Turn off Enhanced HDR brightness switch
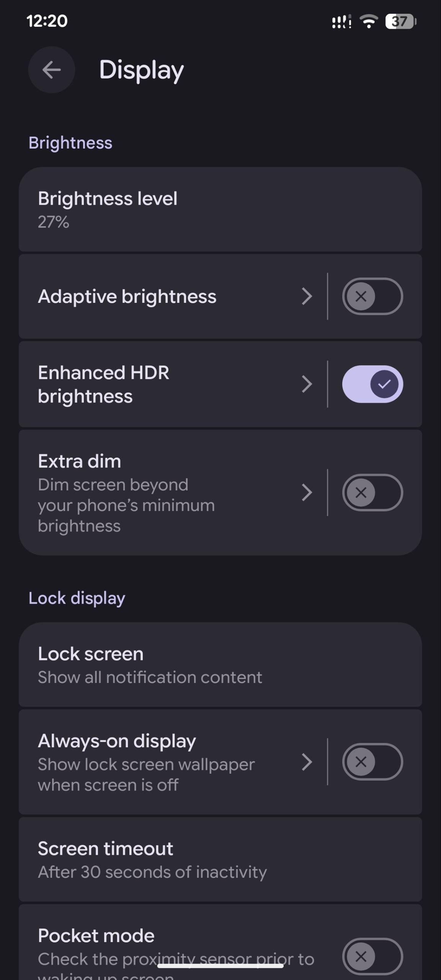This screenshot has width=441, height=980. (x=372, y=384)
